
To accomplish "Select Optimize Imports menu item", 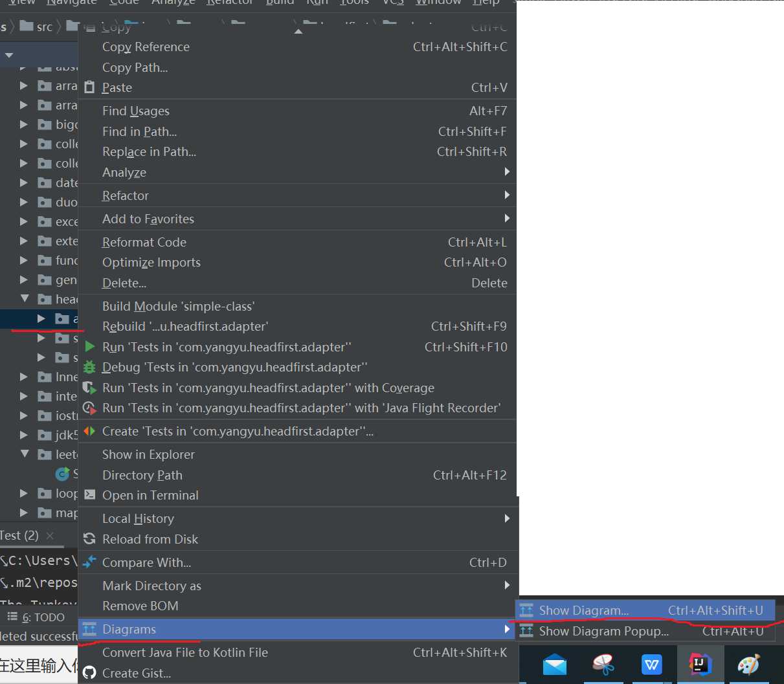I will point(297,262).
